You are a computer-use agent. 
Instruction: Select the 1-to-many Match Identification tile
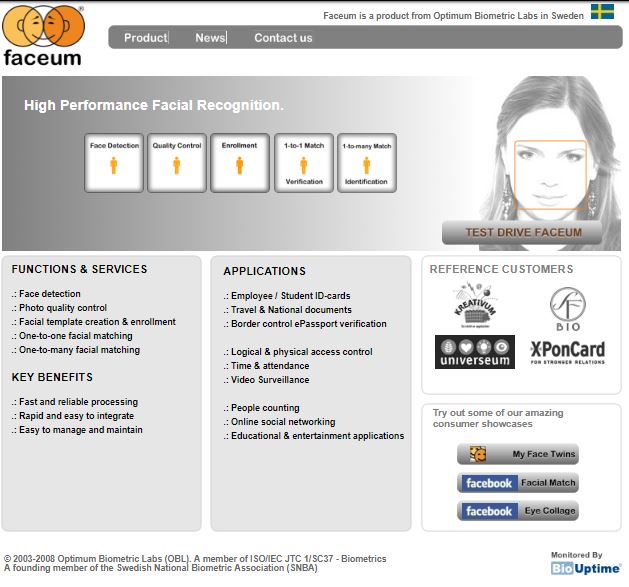367,163
